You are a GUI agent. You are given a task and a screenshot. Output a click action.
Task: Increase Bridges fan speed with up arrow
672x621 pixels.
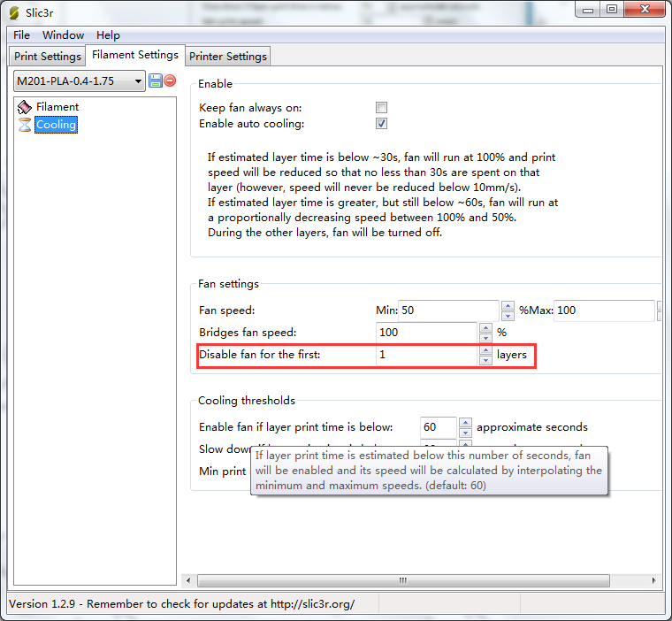pos(485,327)
